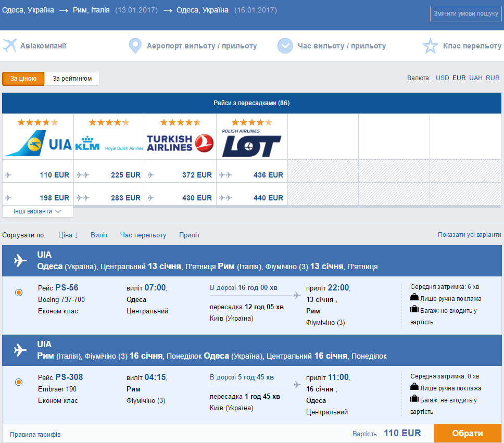Click the total price 110 EUR beside Вартість
504x443 pixels.
coord(402,433)
